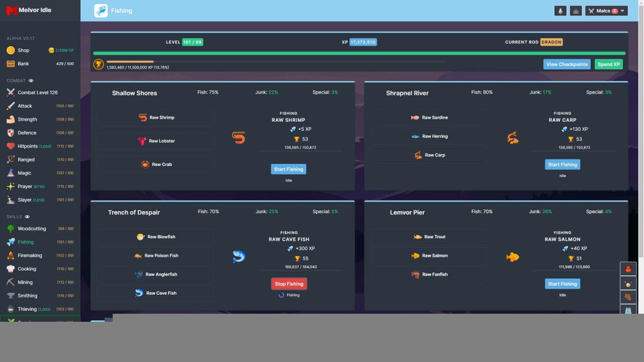Click the orange mastery pool progress bar
The height and width of the screenshot is (362, 644).
coord(130,62)
